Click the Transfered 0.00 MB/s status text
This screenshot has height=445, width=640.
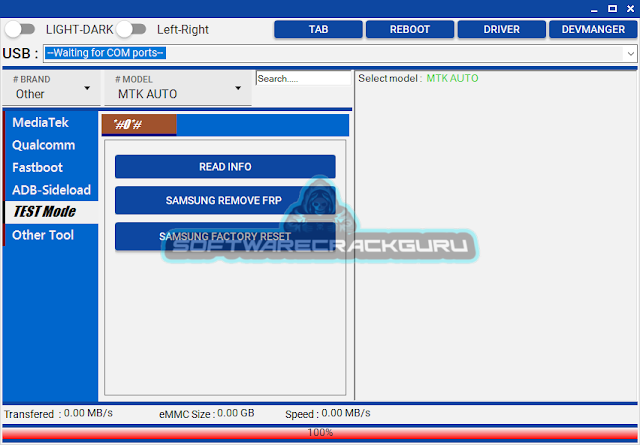pos(58,414)
